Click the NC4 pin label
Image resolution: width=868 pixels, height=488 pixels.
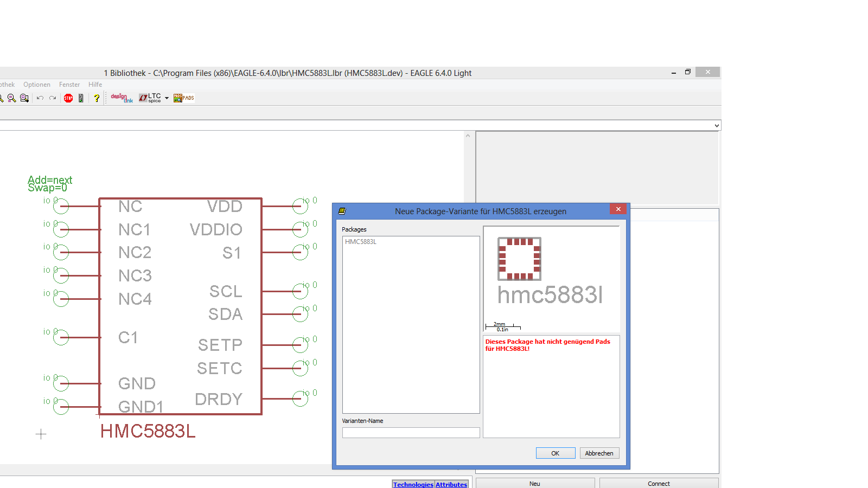(135, 299)
